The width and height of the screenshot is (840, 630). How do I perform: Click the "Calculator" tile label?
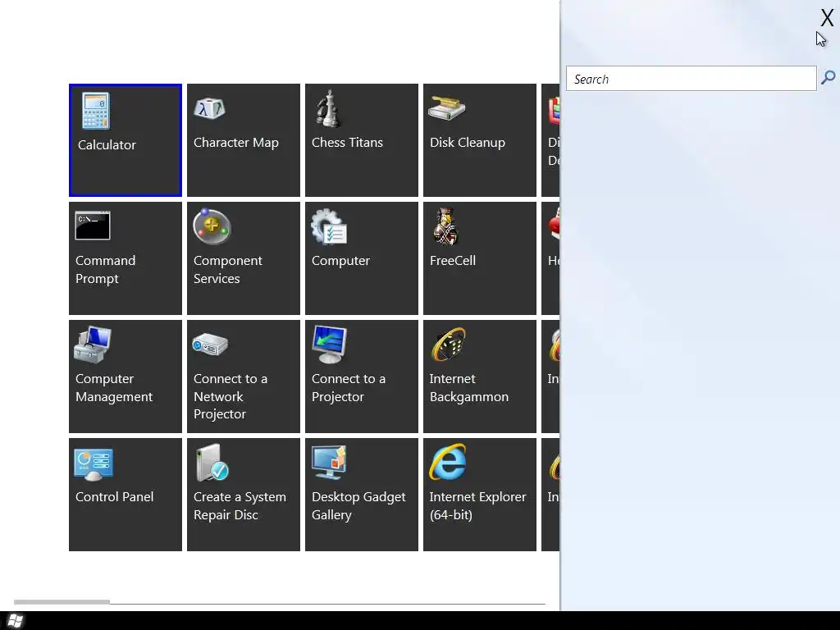tap(107, 145)
